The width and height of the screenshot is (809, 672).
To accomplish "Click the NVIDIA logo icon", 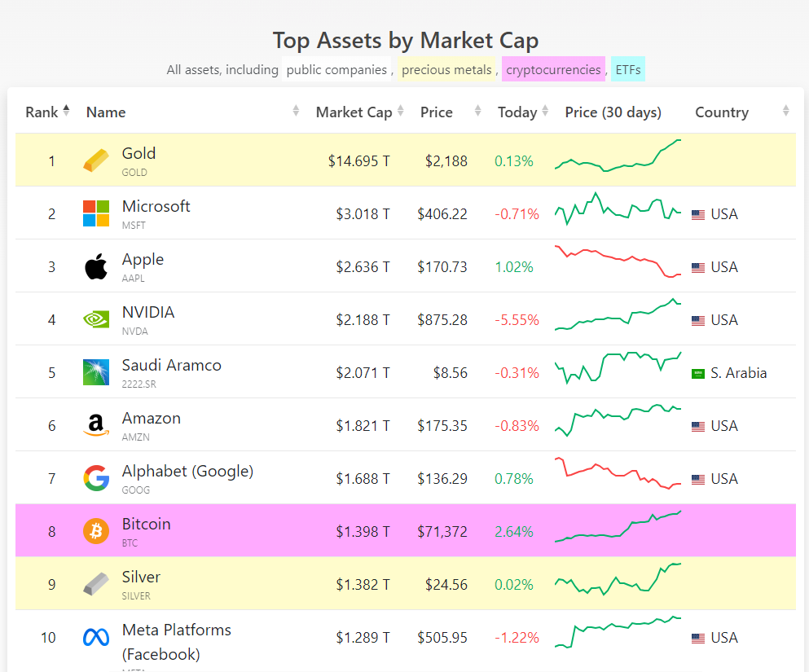I will 95,319.
